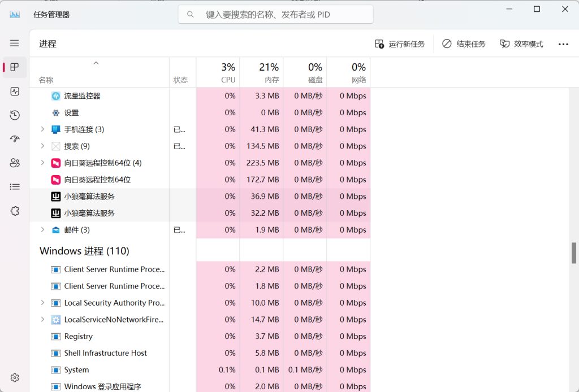The height and width of the screenshot is (392, 579).
Task: Click the 手机连接 process icon
Action: [x=56, y=129]
